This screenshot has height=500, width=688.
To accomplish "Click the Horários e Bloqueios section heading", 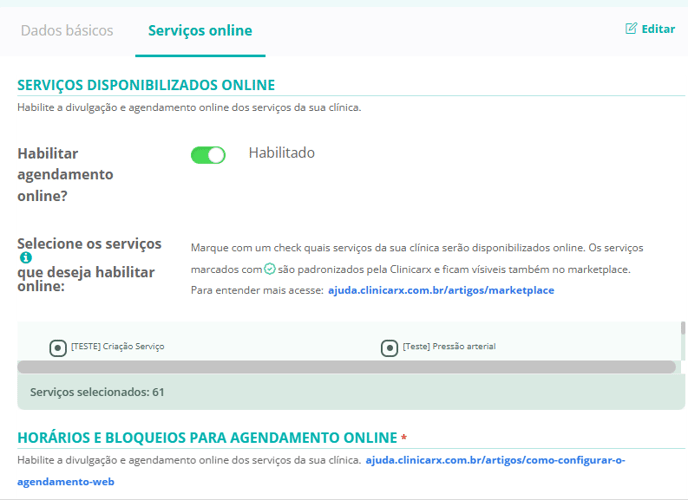I will [x=207, y=437].
